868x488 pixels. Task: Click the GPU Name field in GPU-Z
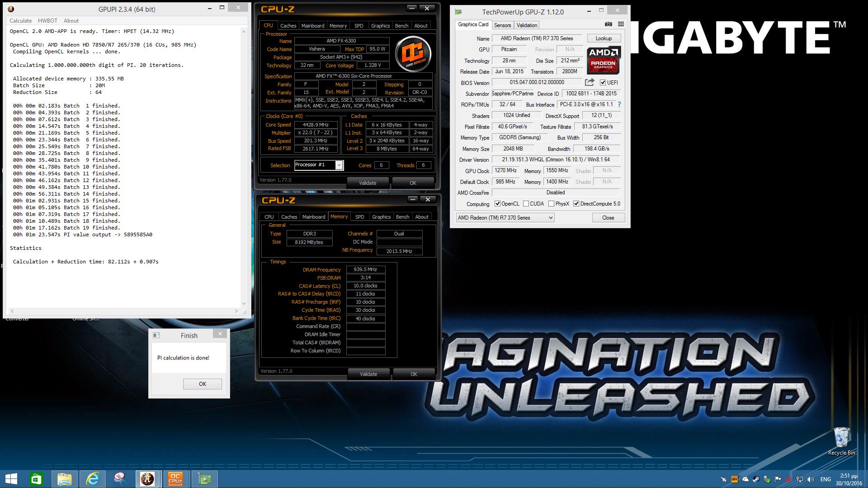537,38
